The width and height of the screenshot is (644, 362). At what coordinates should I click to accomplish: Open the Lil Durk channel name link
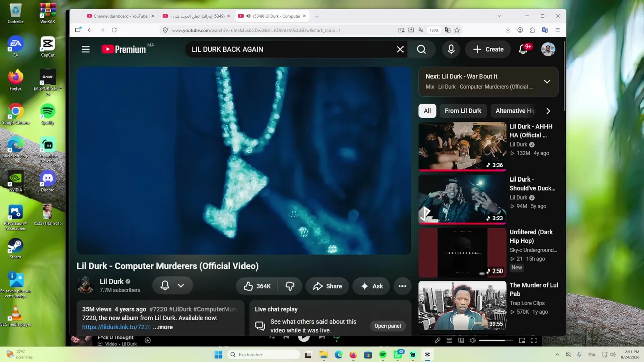pos(111,282)
